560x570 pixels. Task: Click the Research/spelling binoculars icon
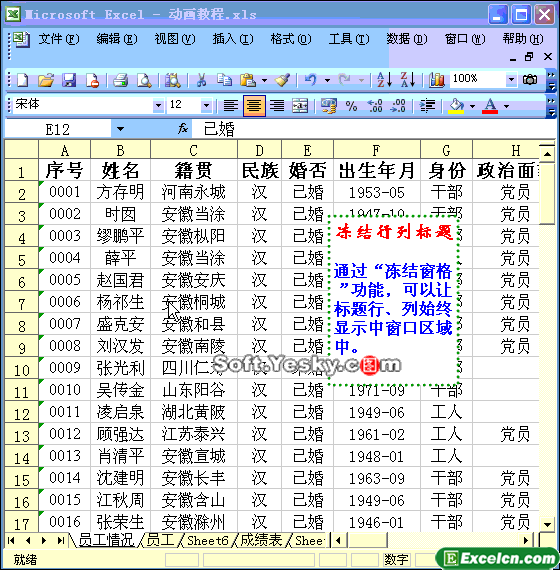pos(172,80)
